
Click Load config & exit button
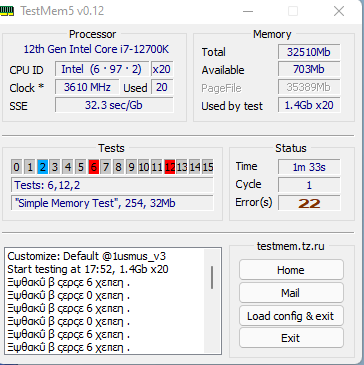point(291,316)
